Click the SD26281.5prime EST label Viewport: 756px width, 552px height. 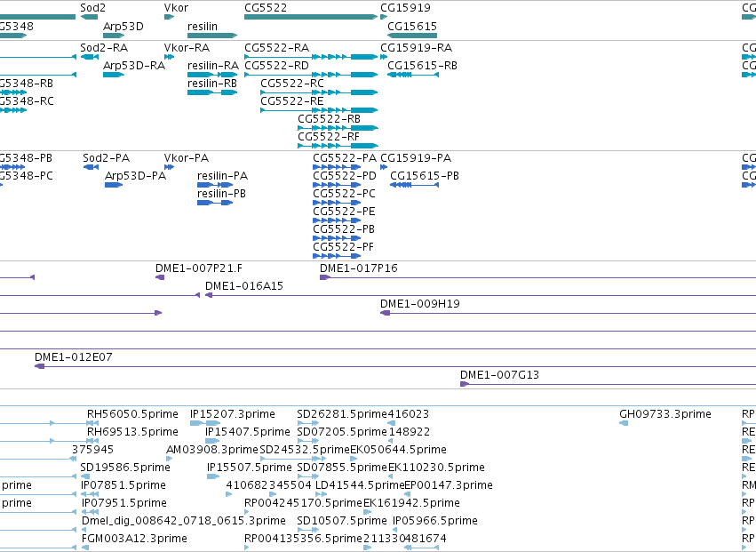342,414
